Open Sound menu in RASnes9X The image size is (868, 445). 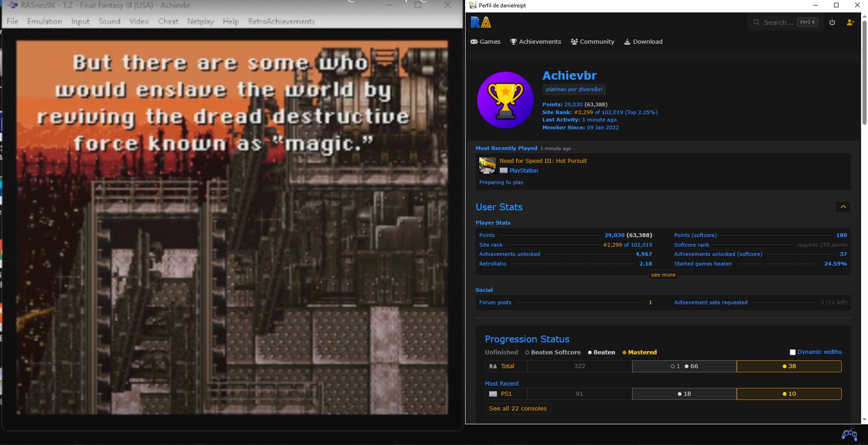click(x=109, y=21)
